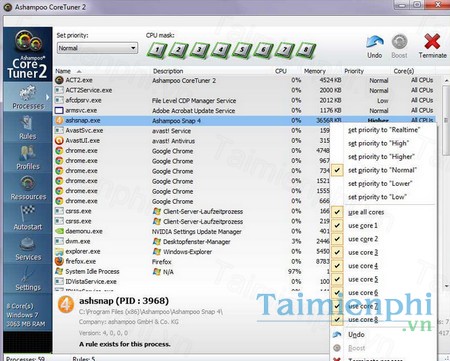Screen dimensions: 450x361
Task: Toggle CPU mask core 1 chip
Action: click(x=157, y=50)
